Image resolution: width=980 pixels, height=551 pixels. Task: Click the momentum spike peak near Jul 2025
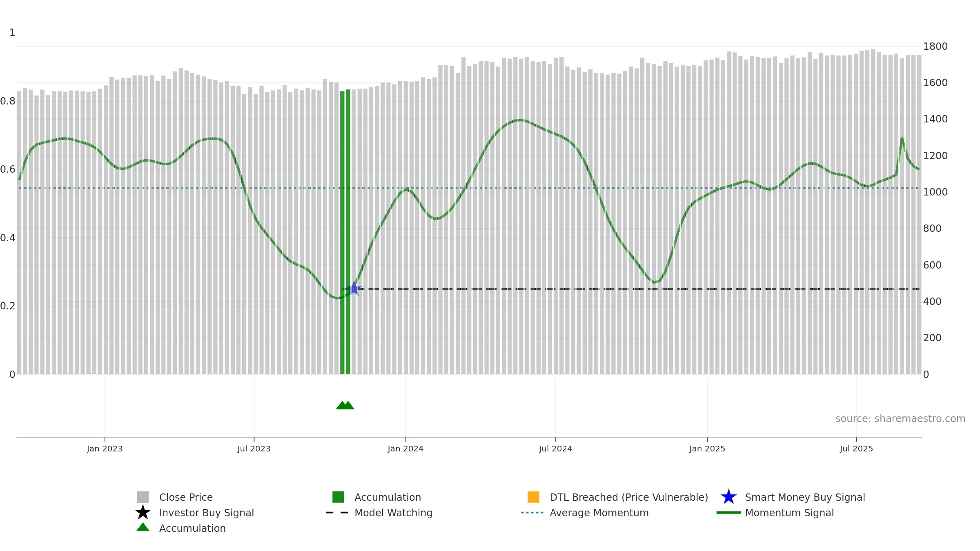pos(902,139)
